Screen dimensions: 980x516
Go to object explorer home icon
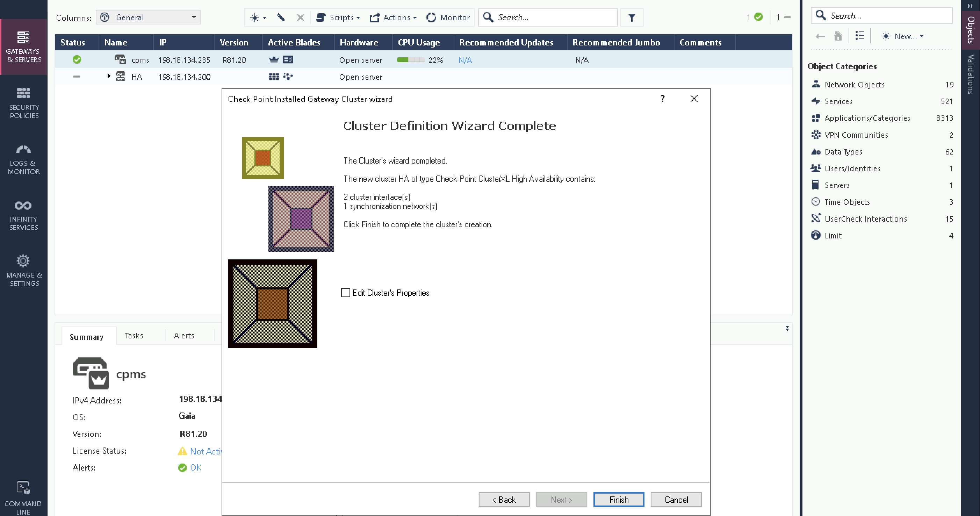point(838,36)
